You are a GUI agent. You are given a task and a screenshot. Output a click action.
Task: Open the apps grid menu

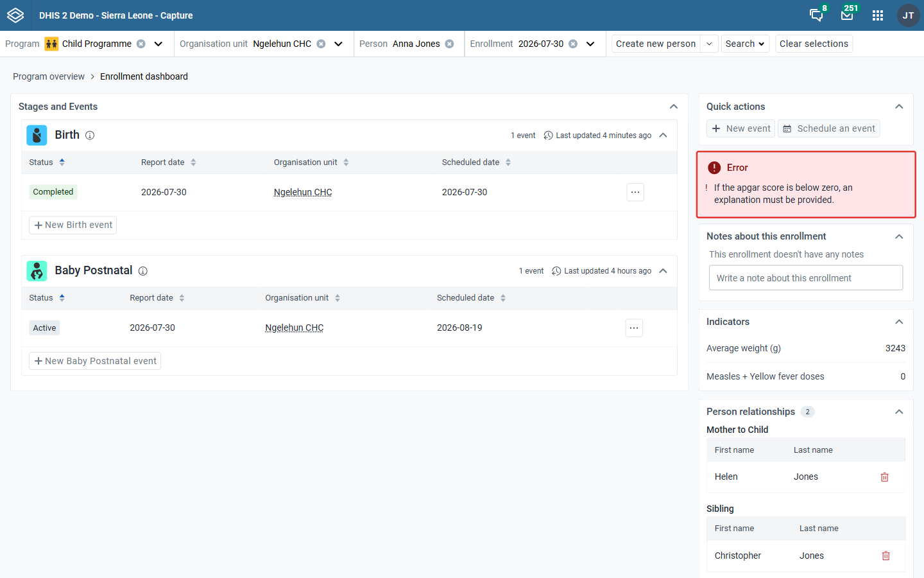[878, 15]
